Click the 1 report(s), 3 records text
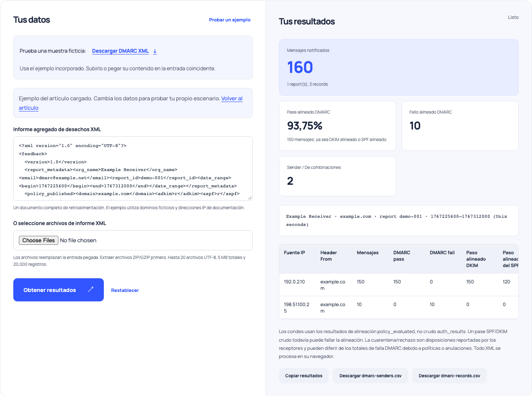Image resolution: width=532 pixels, height=397 pixels. 307,84
